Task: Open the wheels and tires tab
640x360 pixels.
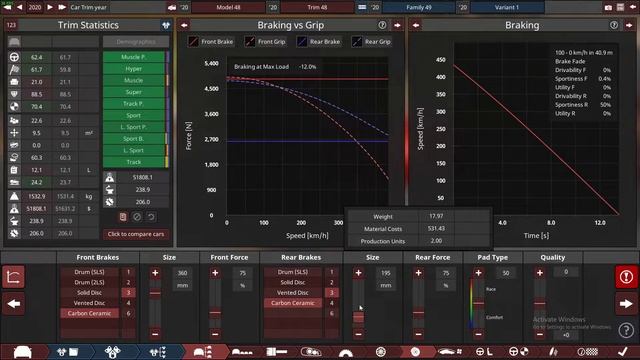Action: (380, 352)
